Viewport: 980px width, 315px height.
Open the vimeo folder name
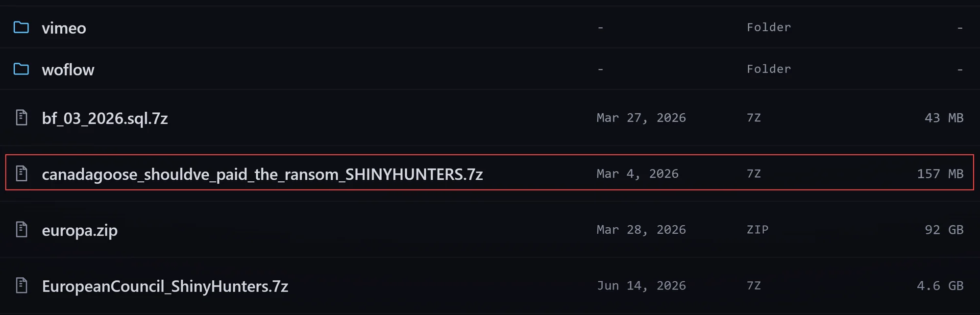[x=64, y=28]
